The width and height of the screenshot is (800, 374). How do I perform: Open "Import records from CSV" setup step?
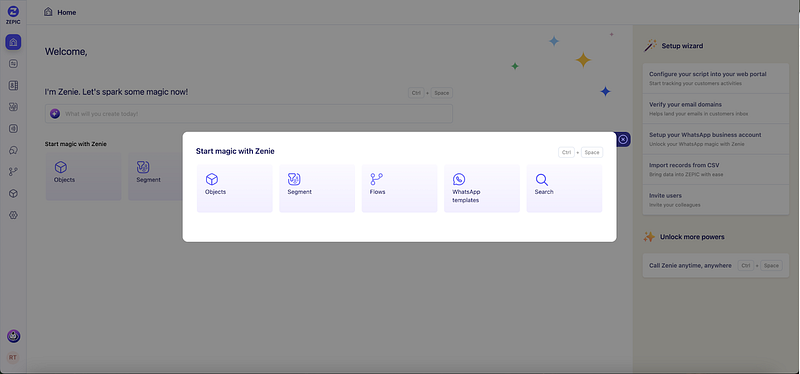[x=716, y=169]
